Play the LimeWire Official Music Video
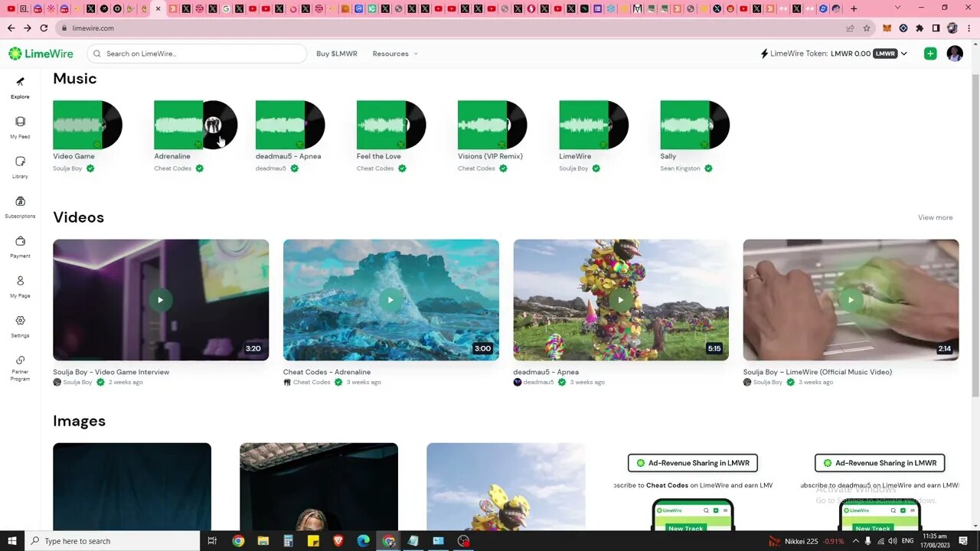Viewport: 980px width, 551px height. tap(851, 300)
